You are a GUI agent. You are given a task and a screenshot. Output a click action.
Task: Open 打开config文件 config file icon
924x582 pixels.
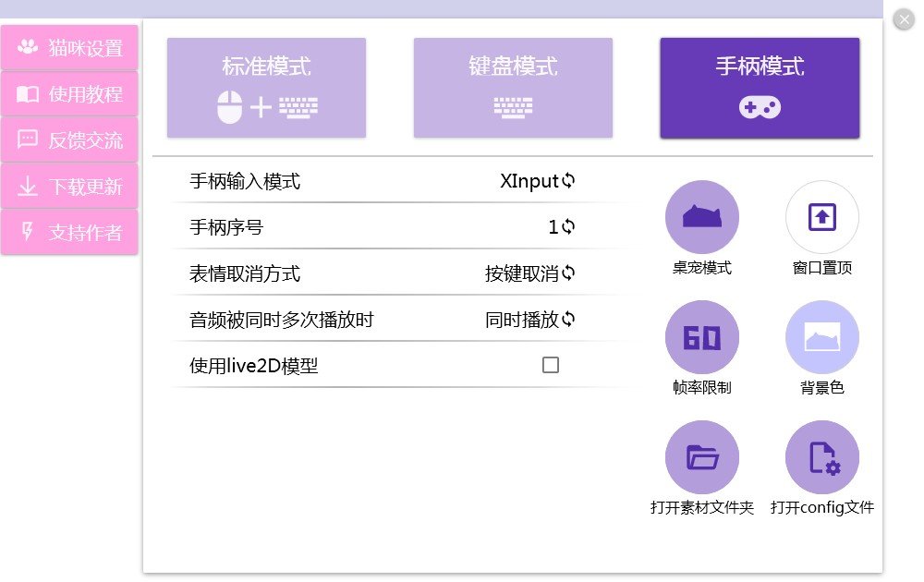coord(821,457)
